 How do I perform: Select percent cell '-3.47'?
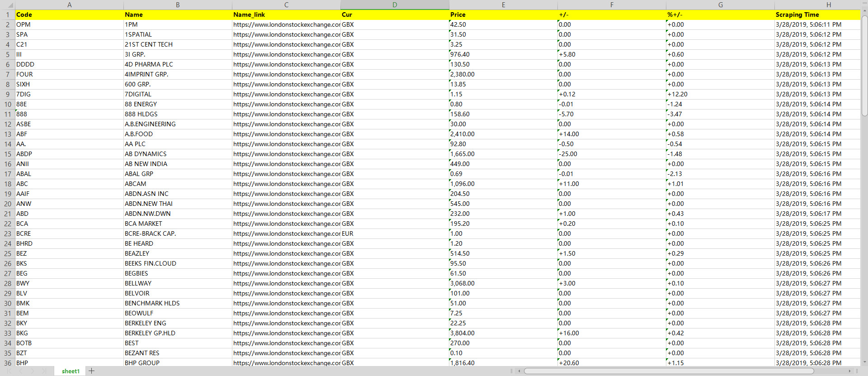720,114
